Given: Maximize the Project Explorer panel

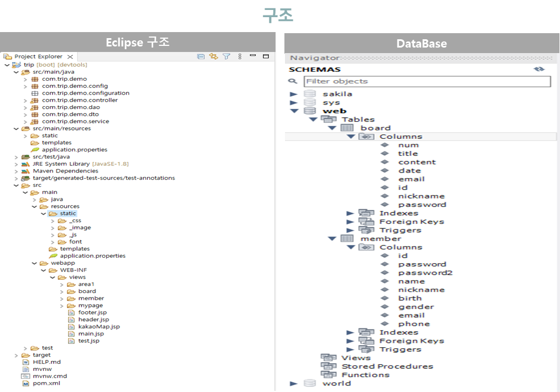Looking at the screenshot, I should tap(266, 56).
